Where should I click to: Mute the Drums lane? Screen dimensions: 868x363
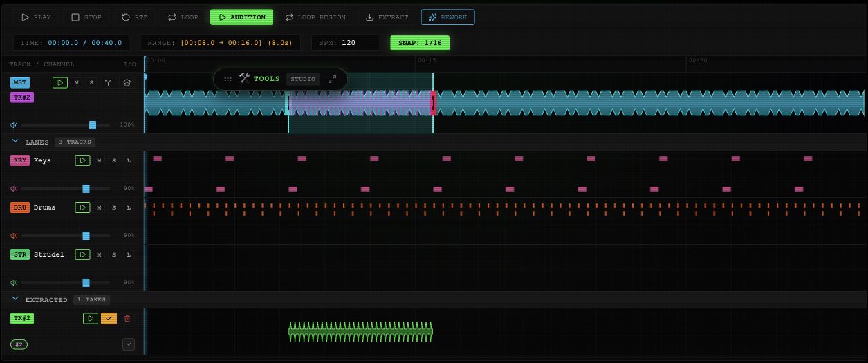[x=99, y=207]
